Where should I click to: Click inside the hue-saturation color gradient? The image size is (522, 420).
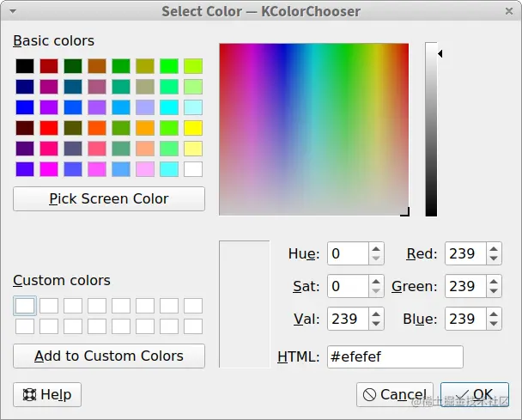point(313,129)
